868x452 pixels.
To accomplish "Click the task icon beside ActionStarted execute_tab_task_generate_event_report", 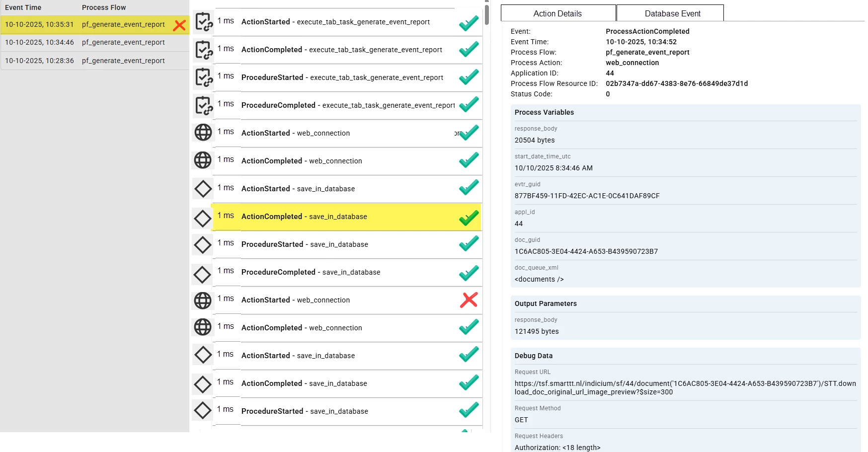I will coord(203,22).
